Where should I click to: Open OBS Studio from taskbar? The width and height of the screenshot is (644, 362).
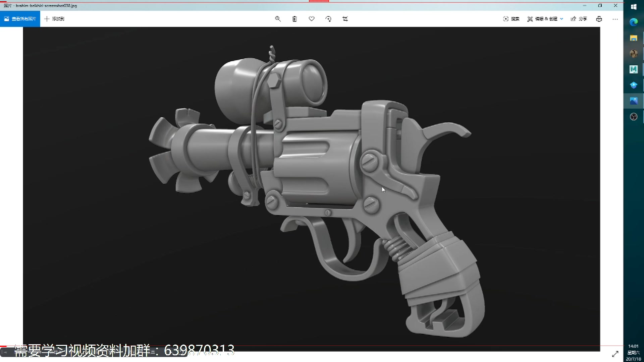[633, 117]
